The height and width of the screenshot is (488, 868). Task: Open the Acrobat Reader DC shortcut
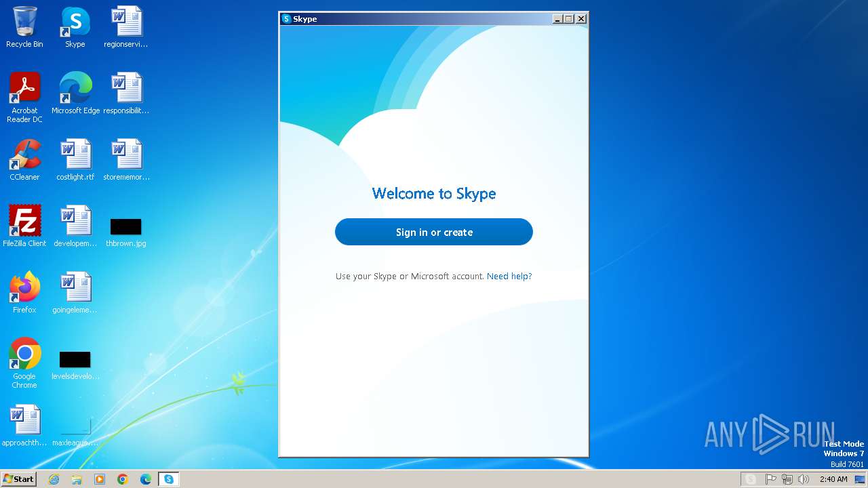point(24,98)
